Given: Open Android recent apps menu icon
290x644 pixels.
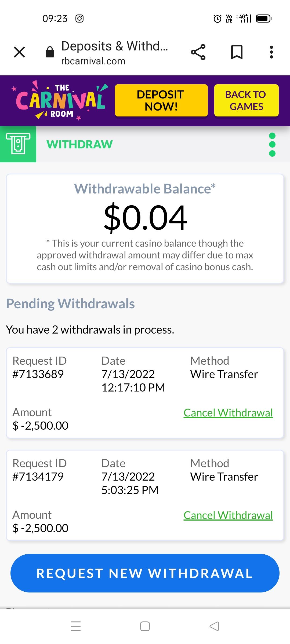Looking at the screenshot, I should [76, 626].
